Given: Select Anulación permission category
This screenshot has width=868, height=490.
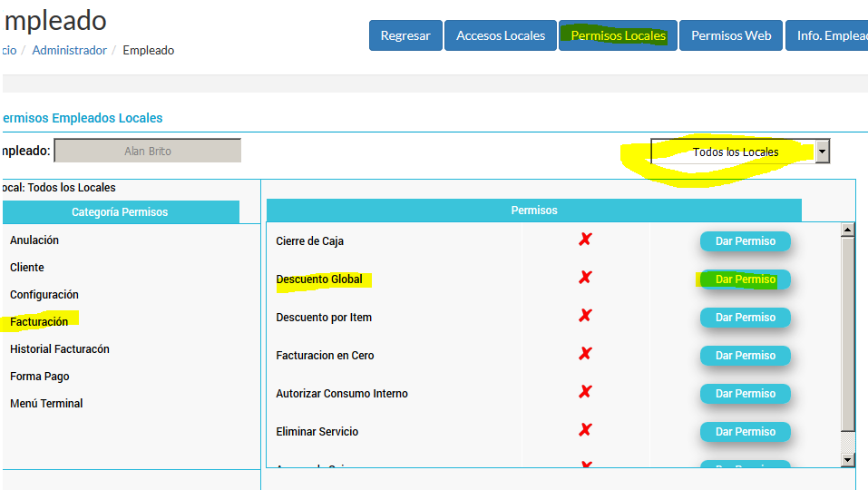Looking at the screenshot, I should pos(34,240).
